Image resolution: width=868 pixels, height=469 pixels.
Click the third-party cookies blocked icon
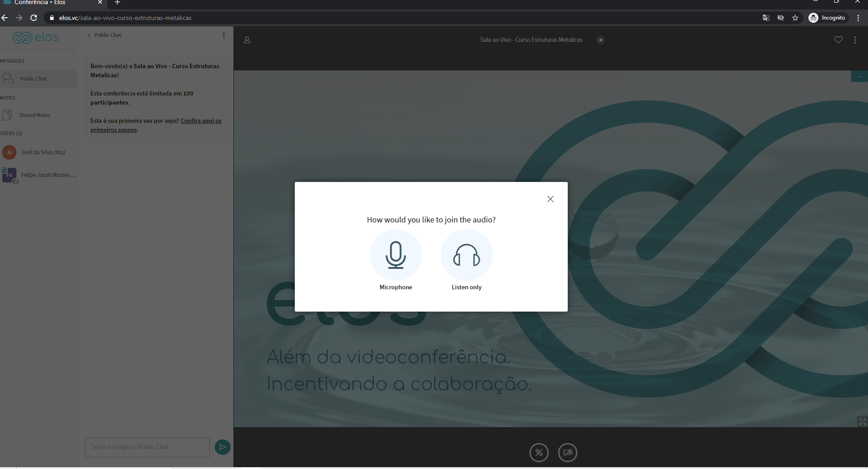(781, 18)
